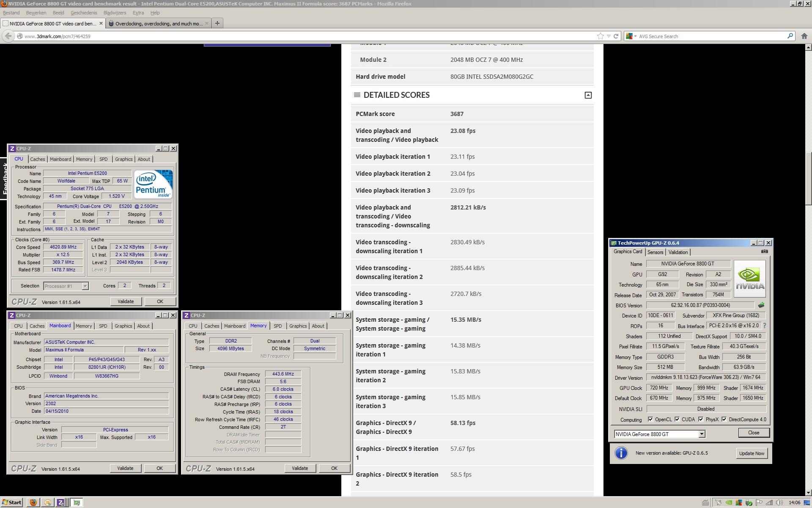
Task: Click the Feedback side tab
Action: tap(4, 178)
